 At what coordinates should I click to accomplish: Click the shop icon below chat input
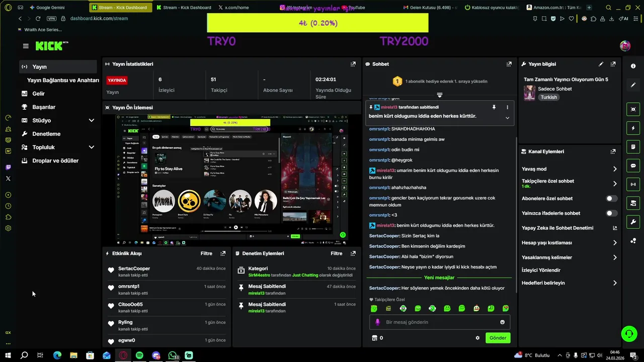pos(374,338)
